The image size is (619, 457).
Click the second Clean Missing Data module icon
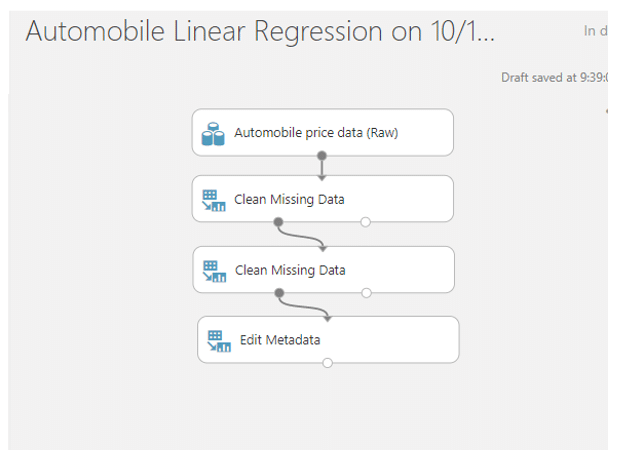[214, 271]
